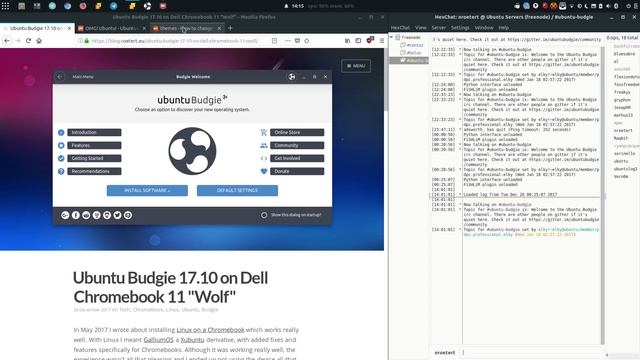Click Community button in Budgie Welcome

click(297, 145)
